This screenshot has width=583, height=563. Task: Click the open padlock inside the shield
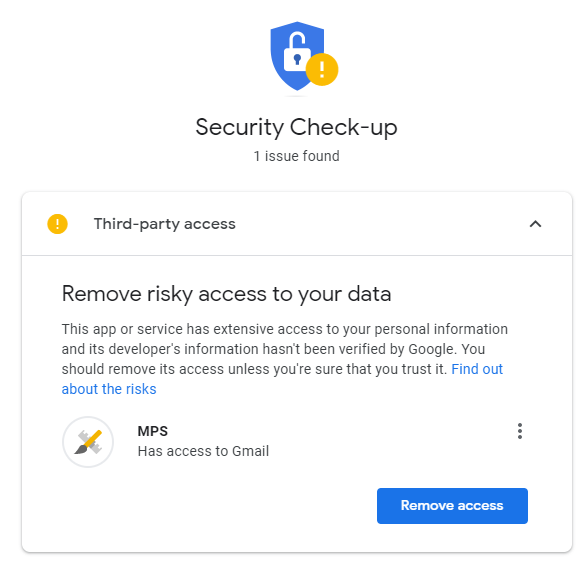tap(297, 51)
